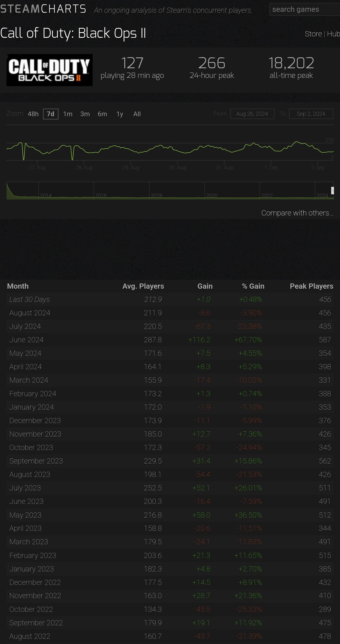Screen dimensions: 340x644
Task: Click the +67.70% gain value
Action: pyautogui.click(x=248, y=340)
